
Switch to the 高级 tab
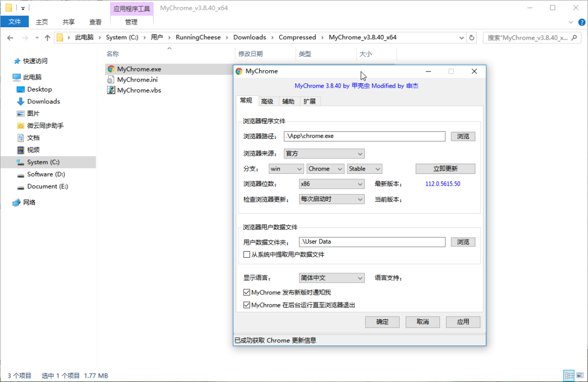pos(267,101)
